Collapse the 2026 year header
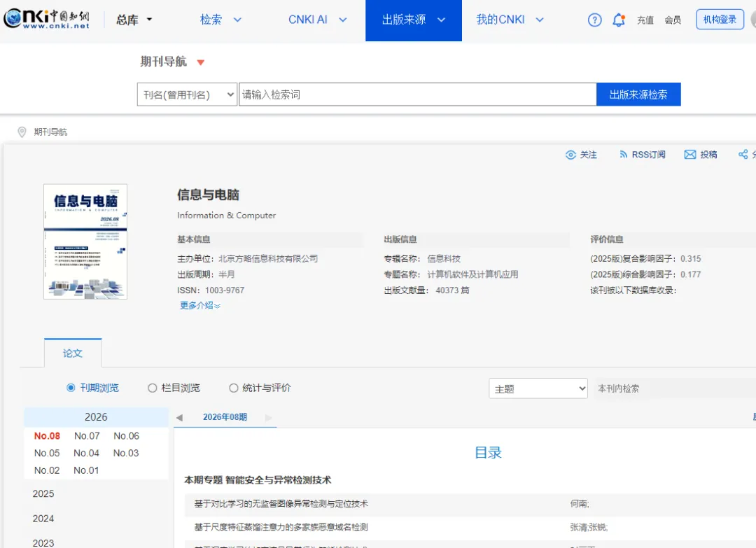This screenshot has height=548, width=756. [96, 417]
